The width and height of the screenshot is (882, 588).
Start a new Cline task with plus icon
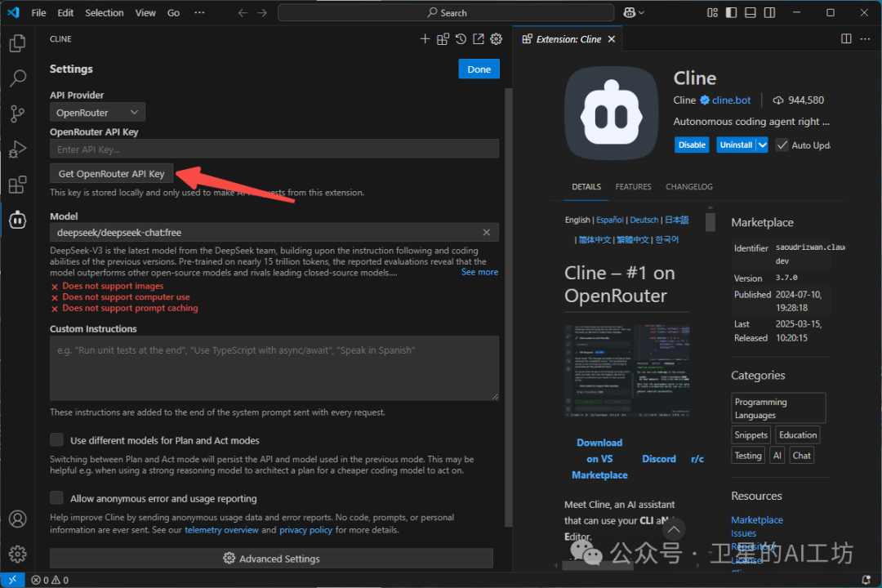tap(425, 38)
